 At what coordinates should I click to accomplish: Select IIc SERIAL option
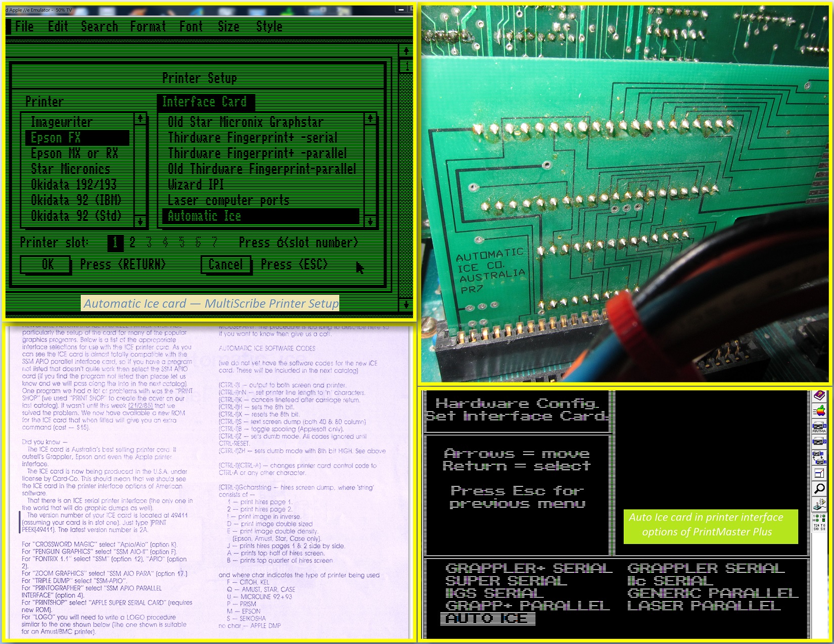click(670, 581)
